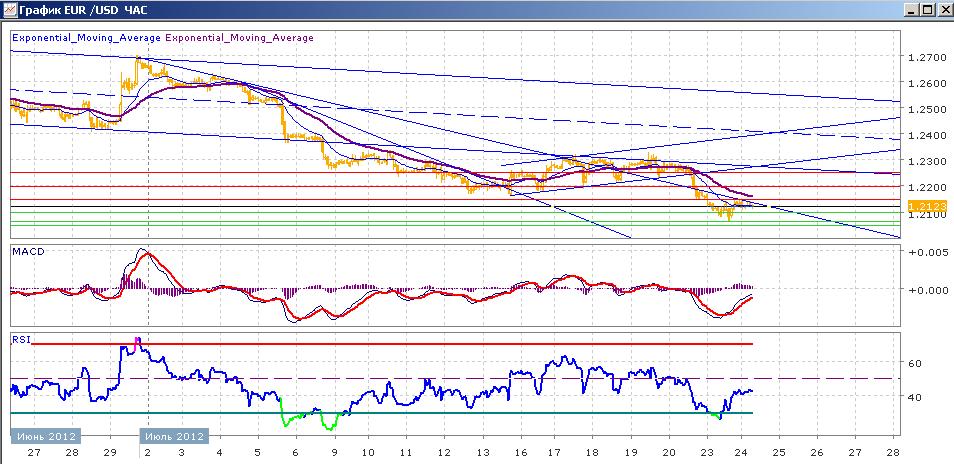This screenshot has width=954, height=464.
Task: Click date 29 on the time axis
Action: point(110,453)
